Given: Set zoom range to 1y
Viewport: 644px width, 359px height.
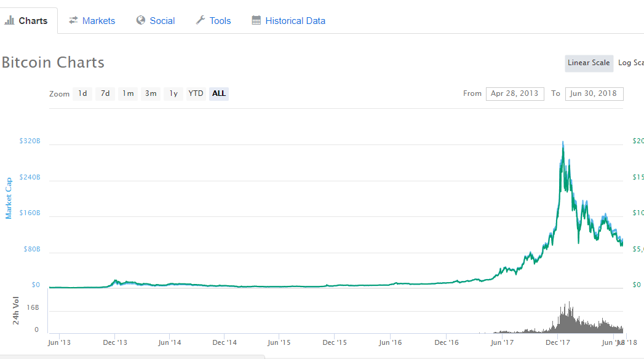Looking at the screenshot, I should click(173, 93).
